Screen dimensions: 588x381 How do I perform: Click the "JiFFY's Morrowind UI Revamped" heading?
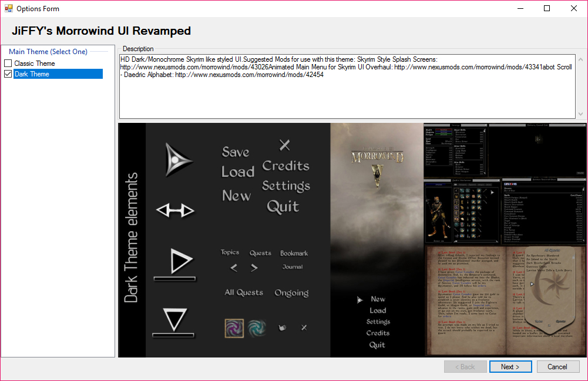point(101,31)
